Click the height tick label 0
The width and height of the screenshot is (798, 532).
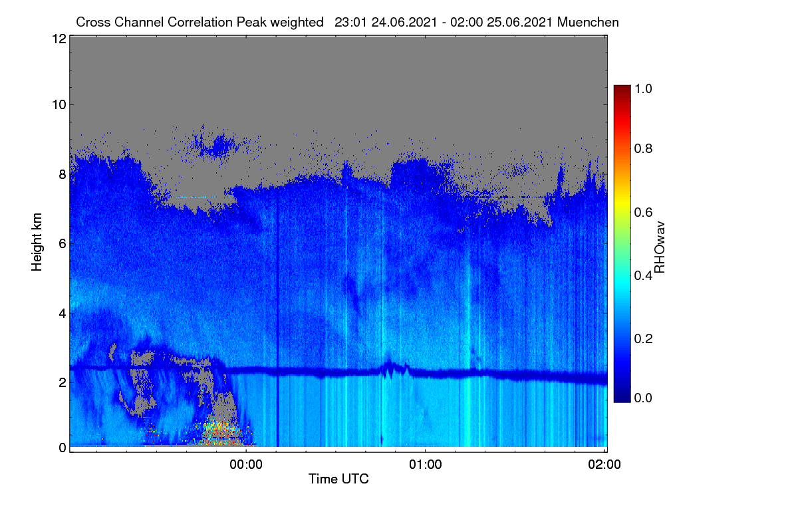click(x=62, y=448)
